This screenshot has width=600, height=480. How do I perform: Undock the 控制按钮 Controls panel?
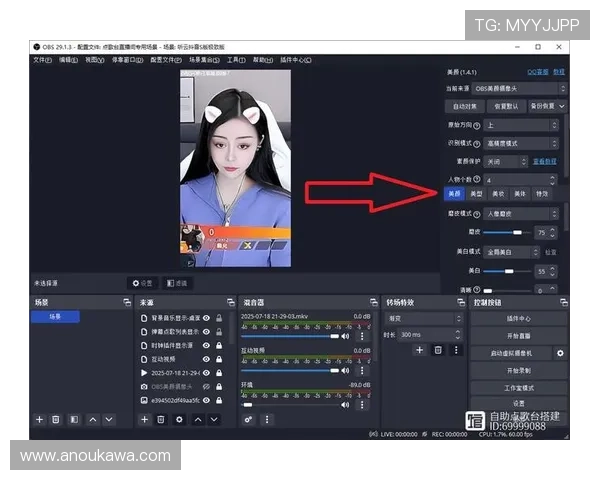[x=564, y=302]
